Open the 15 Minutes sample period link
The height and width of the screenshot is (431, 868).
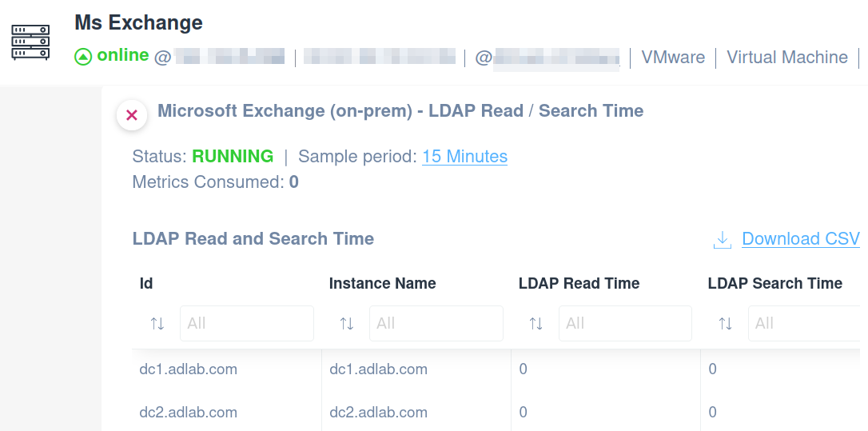[464, 157]
